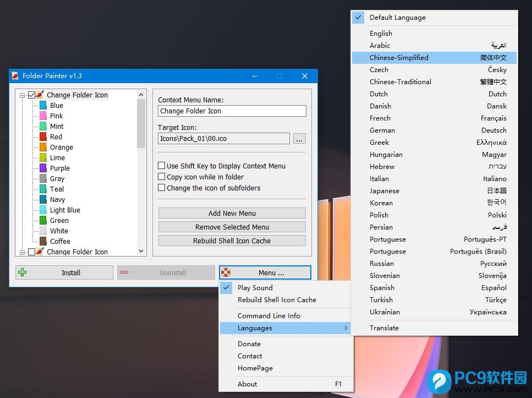Click the White color icon in the tree

(43, 231)
